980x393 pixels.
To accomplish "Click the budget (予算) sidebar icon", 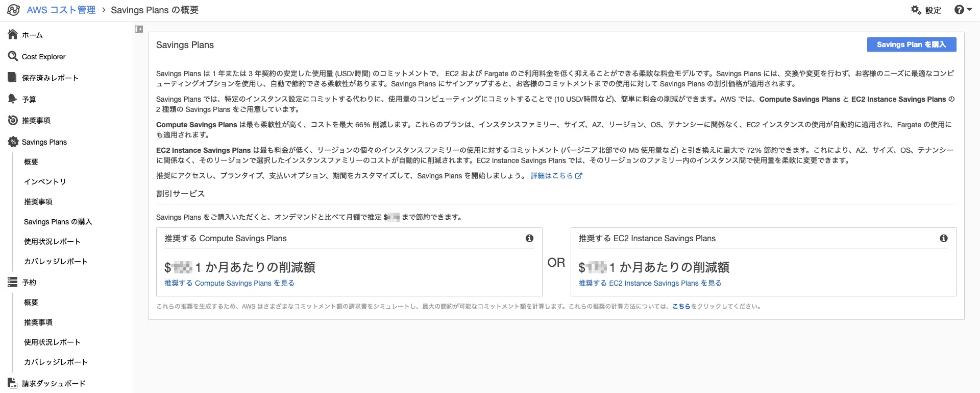I will tap(13, 99).
